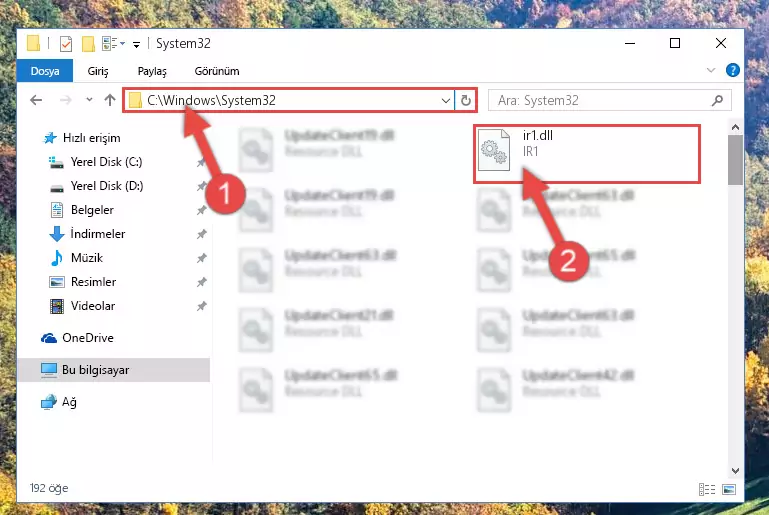Viewport: 769px width, 515px height.
Task: Open Yerel Disk (D:) in sidebar
Action: click(x=106, y=186)
